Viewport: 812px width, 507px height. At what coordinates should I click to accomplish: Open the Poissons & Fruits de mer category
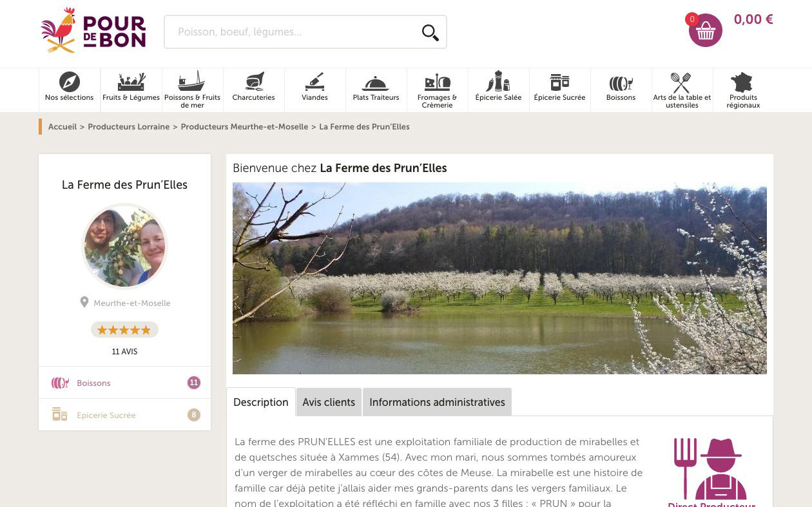click(x=192, y=90)
